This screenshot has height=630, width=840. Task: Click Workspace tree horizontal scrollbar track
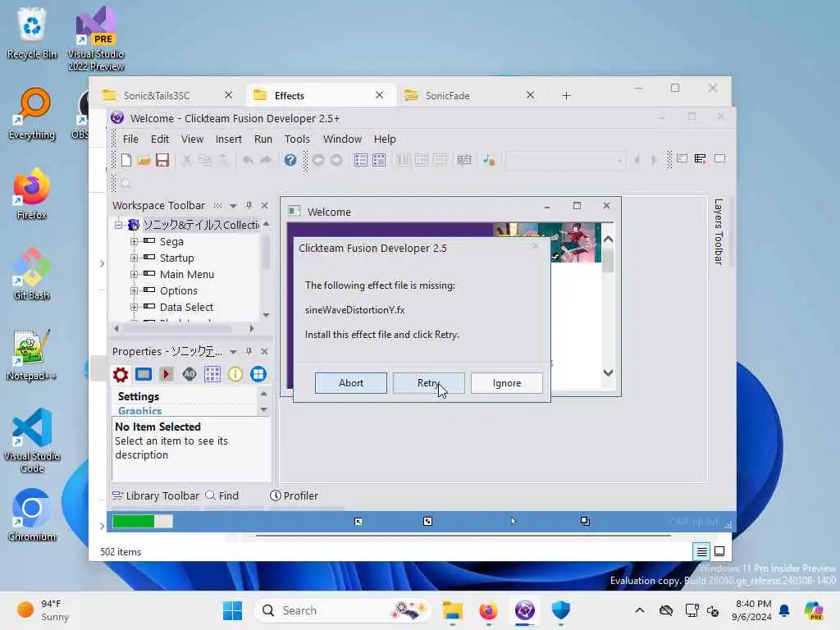point(184,328)
